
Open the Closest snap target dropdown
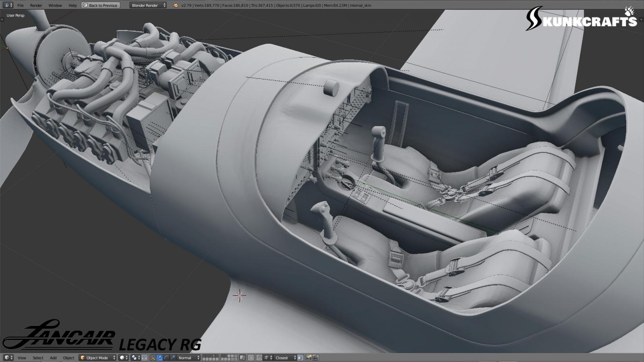[285, 358]
